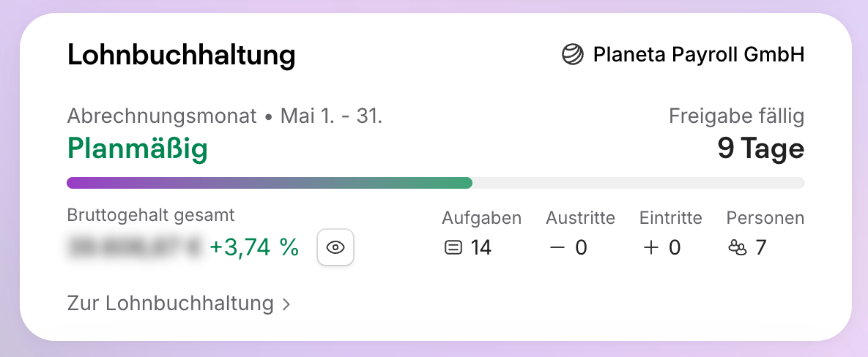868x357 pixels.
Task: Show the hidden gross salary via eye button
Action: point(335,247)
